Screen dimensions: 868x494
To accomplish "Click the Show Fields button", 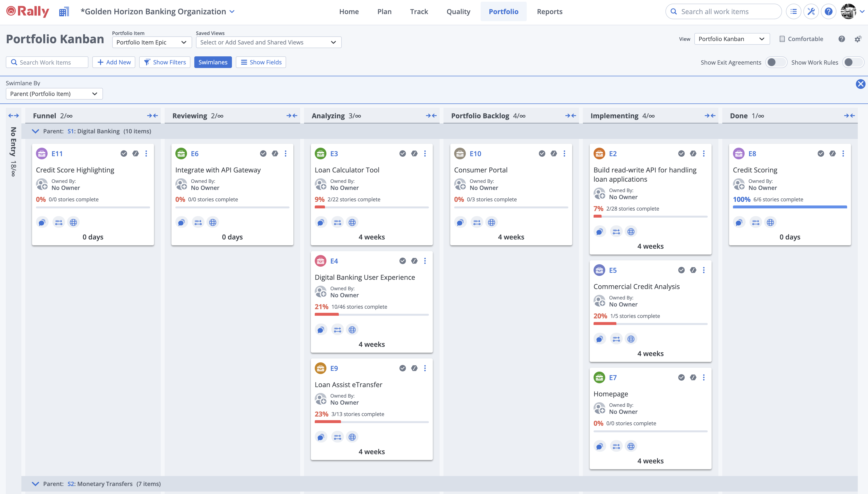I will click(x=261, y=62).
